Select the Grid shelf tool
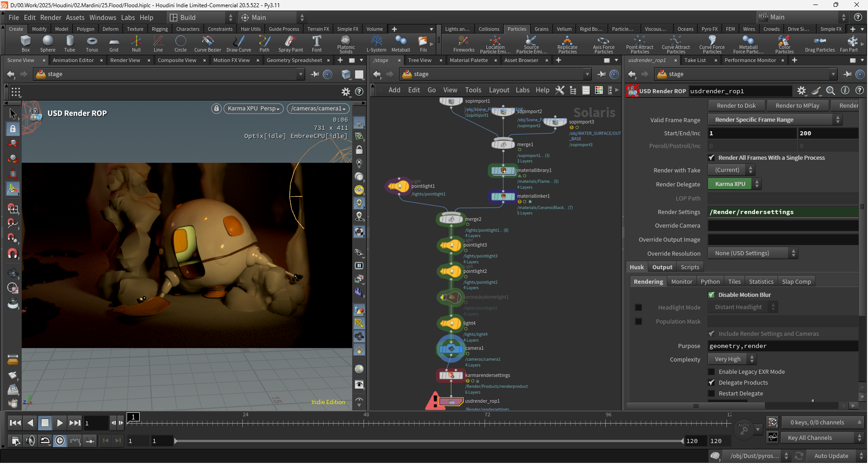The height and width of the screenshot is (467, 868). pyautogui.click(x=114, y=44)
